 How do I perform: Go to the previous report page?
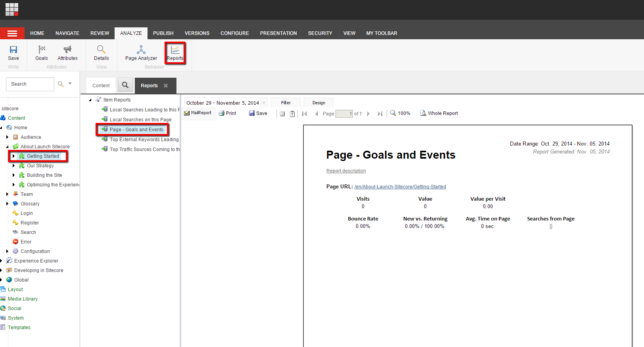click(x=316, y=114)
